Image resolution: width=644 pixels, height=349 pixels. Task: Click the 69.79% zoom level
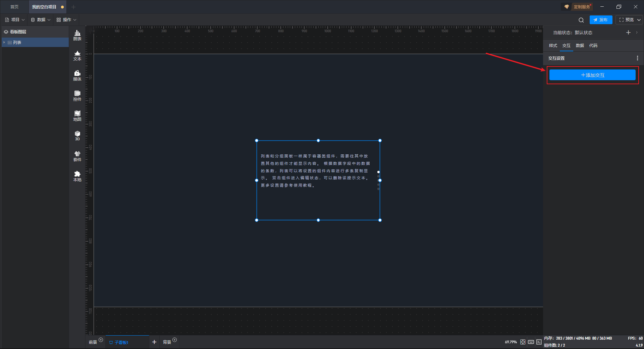pyautogui.click(x=511, y=342)
